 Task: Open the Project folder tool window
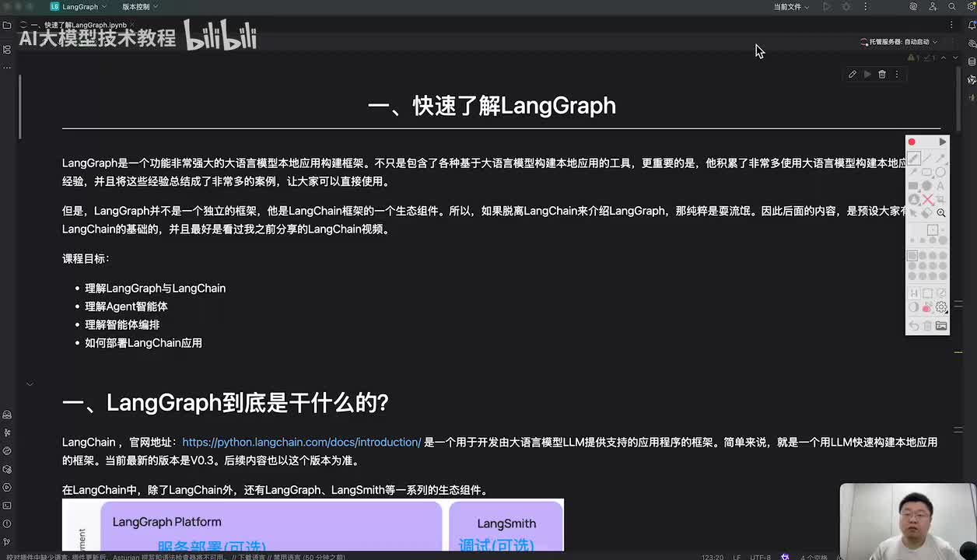(x=7, y=25)
